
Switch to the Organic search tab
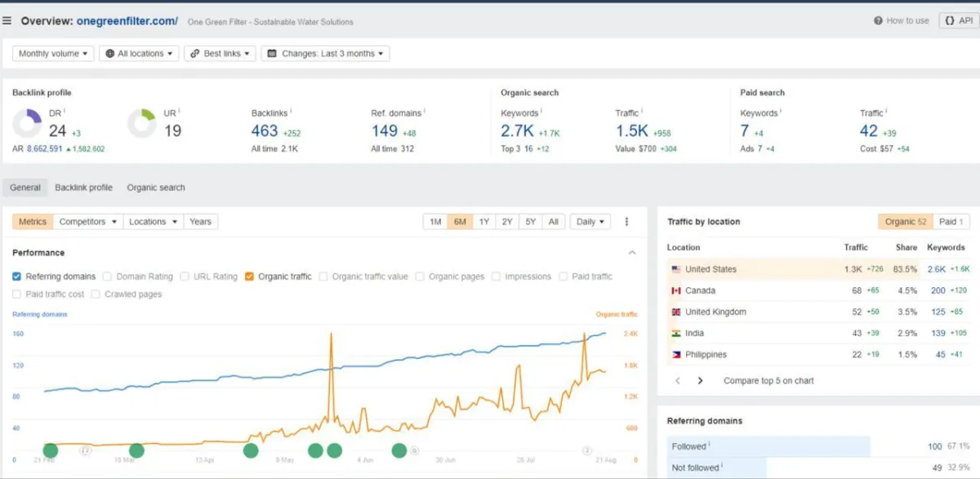point(156,188)
